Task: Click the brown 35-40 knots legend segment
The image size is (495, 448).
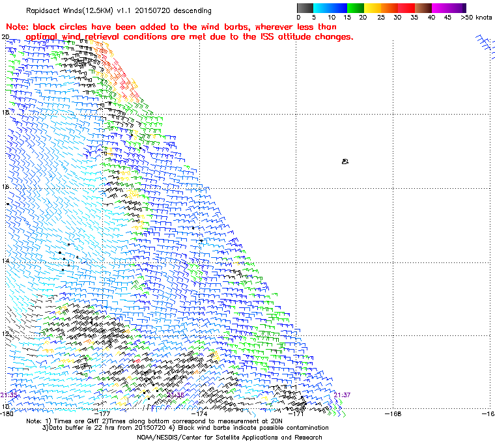Action: pos(423,8)
